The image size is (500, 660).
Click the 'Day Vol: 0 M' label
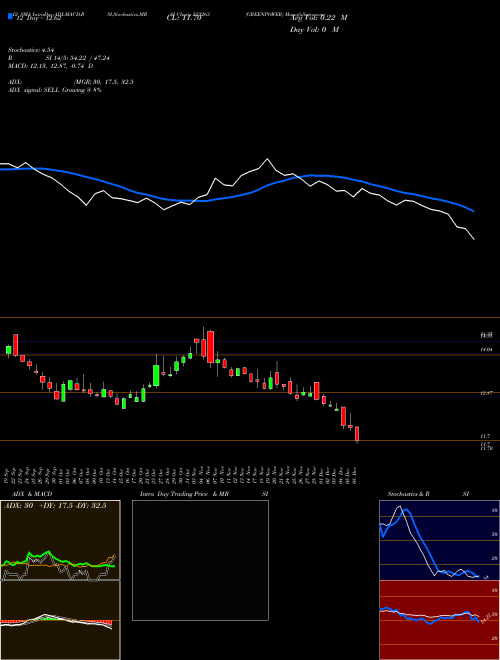pyautogui.click(x=314, y=30)
